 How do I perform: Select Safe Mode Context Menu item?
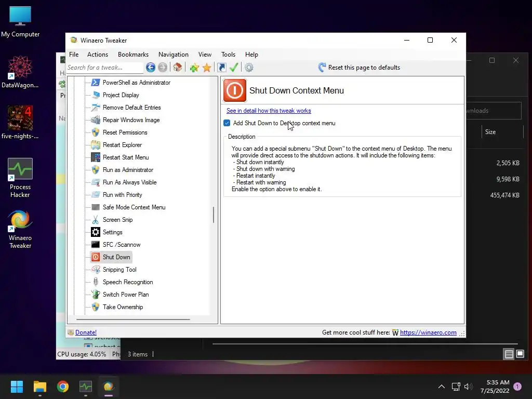(x=134, y=207)
